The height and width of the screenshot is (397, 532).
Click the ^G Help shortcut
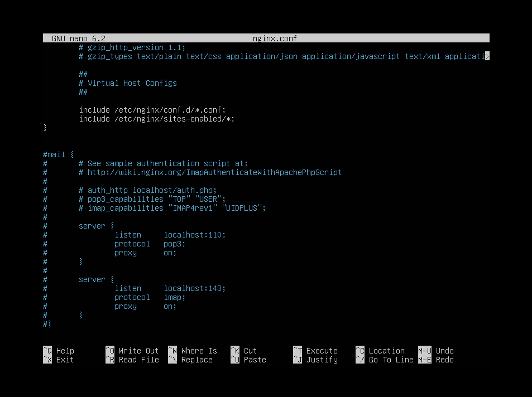click(x=59, y=351)
